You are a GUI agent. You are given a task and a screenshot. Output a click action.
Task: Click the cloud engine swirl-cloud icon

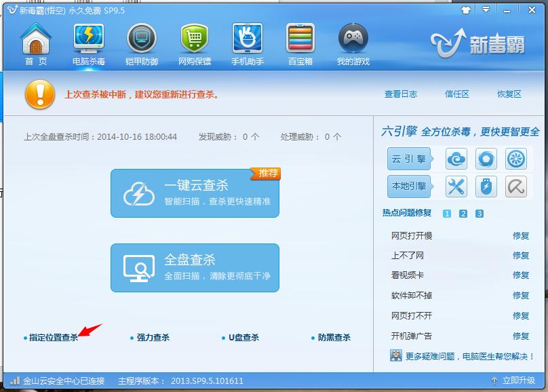456,159
